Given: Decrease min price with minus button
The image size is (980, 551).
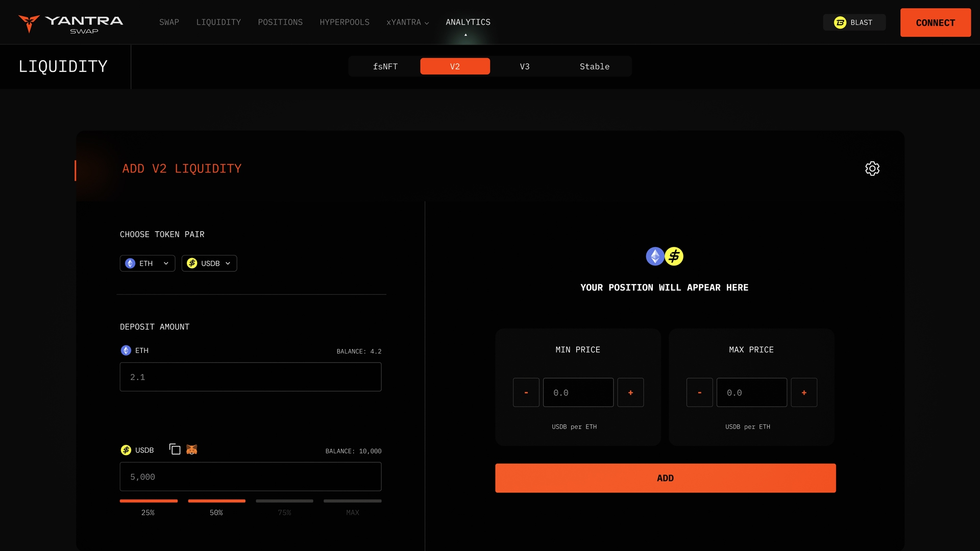Looking at the screenshot, I should tap(526, 392).
